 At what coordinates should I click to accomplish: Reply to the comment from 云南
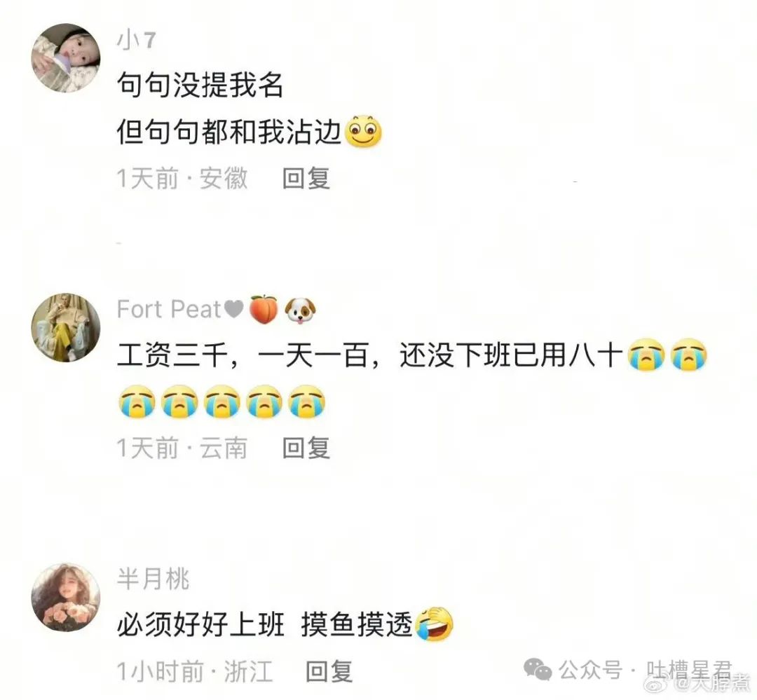pos(306,448)
